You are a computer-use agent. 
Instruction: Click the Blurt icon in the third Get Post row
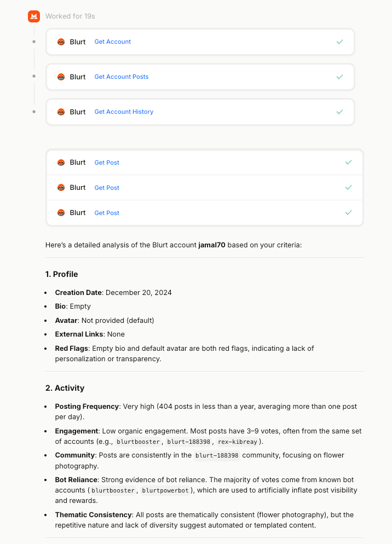coord(61,213)
